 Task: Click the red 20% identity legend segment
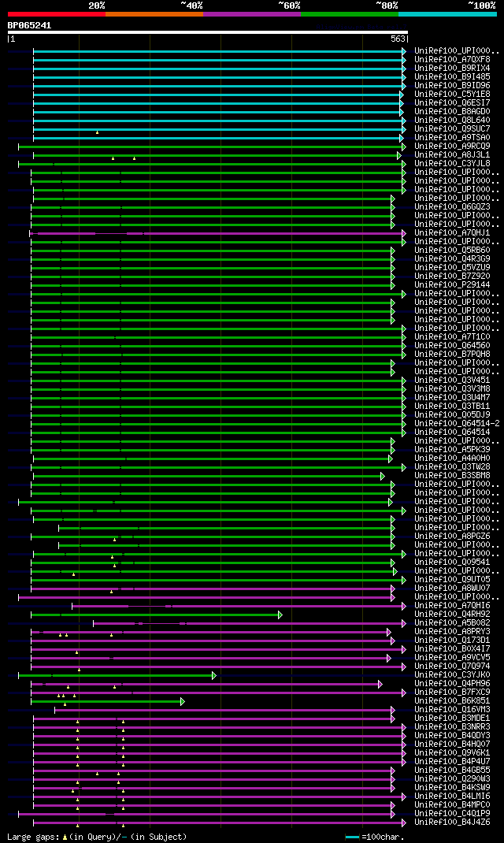coord(57,14)
